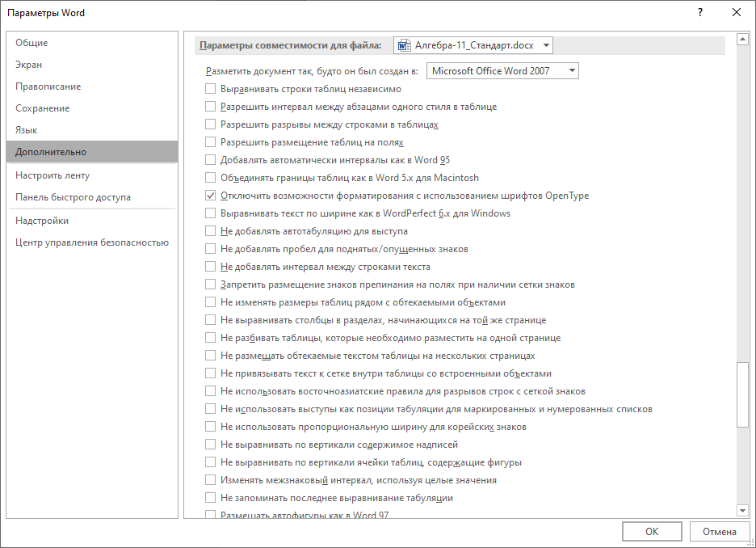Enable Запретить размещение знаков препинания на полях
This screenshot has width=756, height=548.
click(x=210, y=285)
